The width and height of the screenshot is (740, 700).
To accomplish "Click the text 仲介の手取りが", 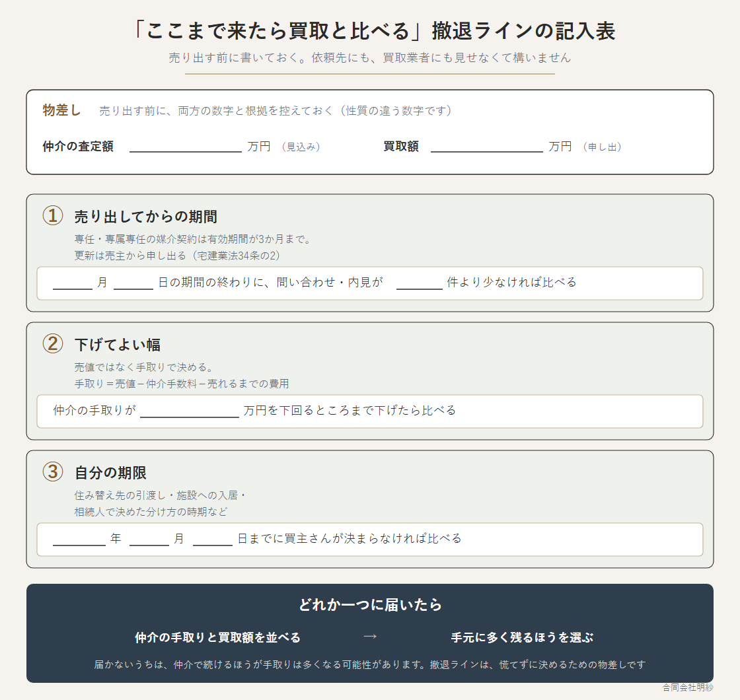I will [94, 410].
